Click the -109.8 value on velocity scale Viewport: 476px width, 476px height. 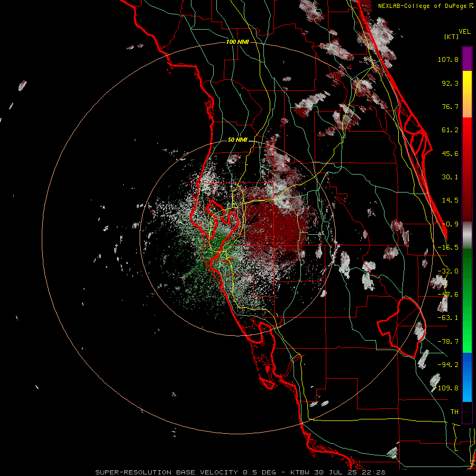(446, 388)
